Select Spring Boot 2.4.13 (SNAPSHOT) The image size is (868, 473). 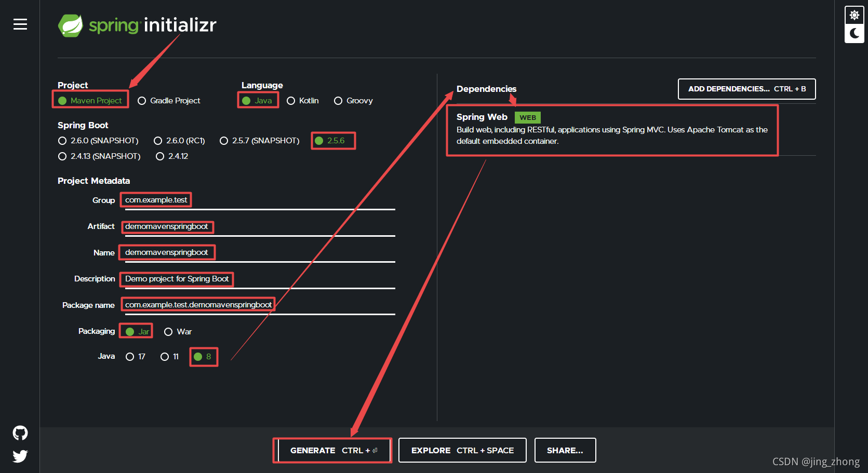coord(99,156)
